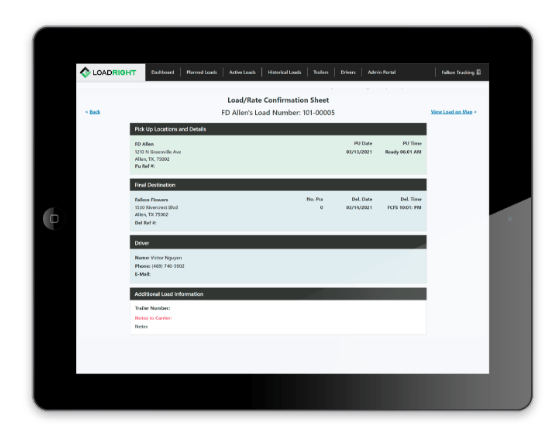
Task: Click the PU Date column label
Action: [363, 144]
